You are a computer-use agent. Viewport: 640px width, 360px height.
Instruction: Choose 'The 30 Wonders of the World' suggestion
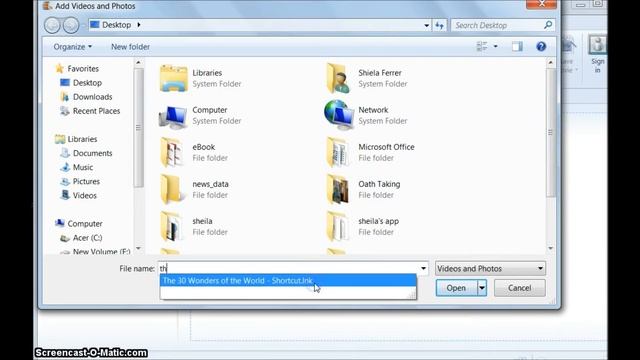point(288,281)
